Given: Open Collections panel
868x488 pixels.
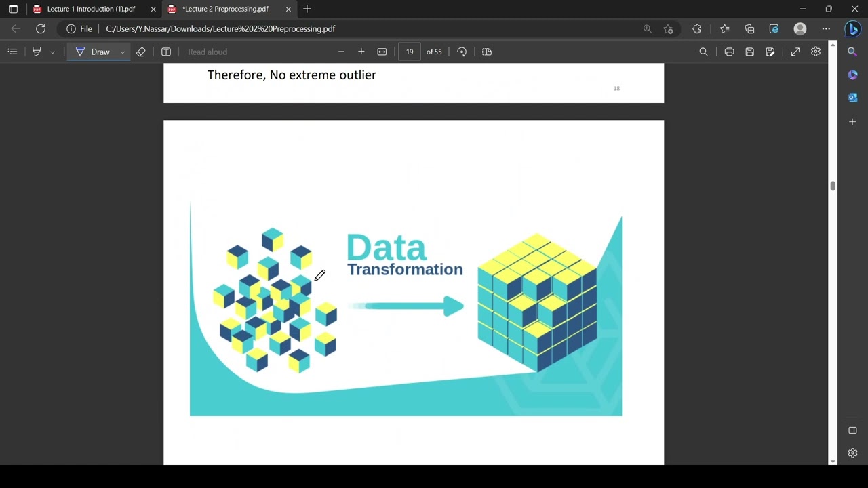Looking at the screenshot, I should click(x=749, y=29).
